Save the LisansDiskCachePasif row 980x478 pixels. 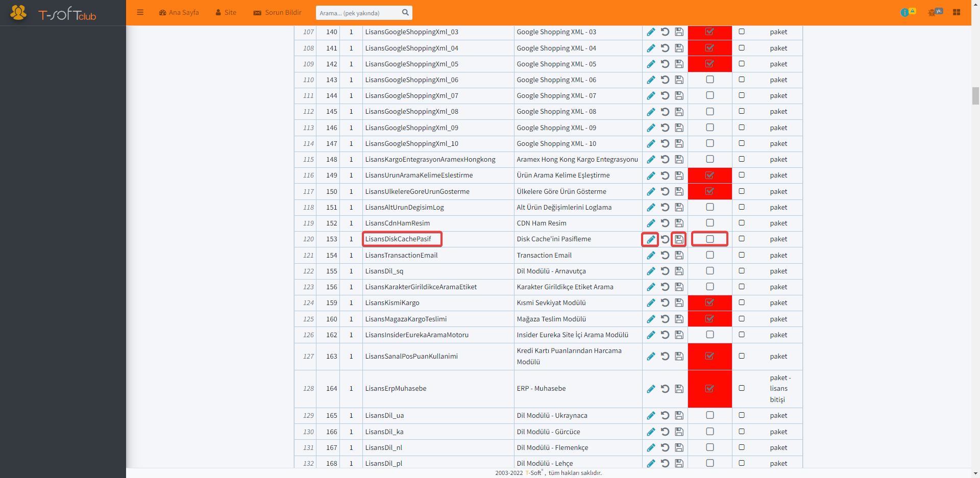click(679, 239)
